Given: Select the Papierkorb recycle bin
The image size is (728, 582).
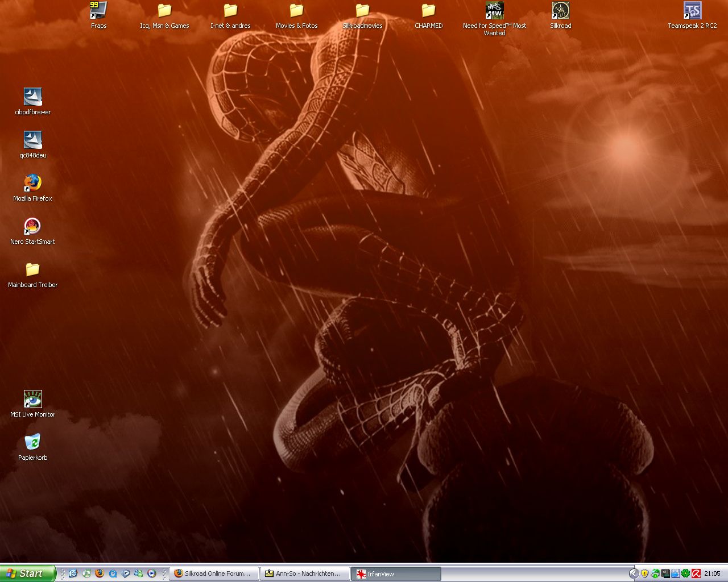Looking at the screenshot, I should 32,442.
